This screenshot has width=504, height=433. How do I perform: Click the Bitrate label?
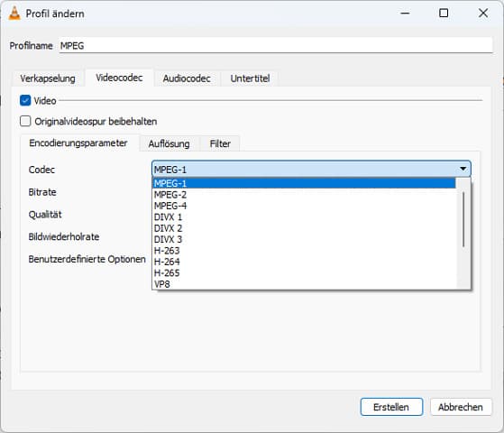(42, 192)
